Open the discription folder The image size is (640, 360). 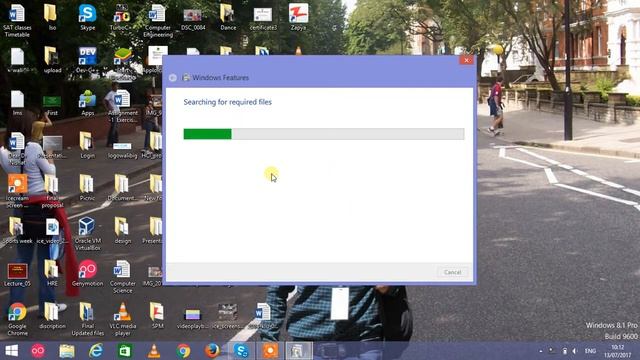click(52, 316)
